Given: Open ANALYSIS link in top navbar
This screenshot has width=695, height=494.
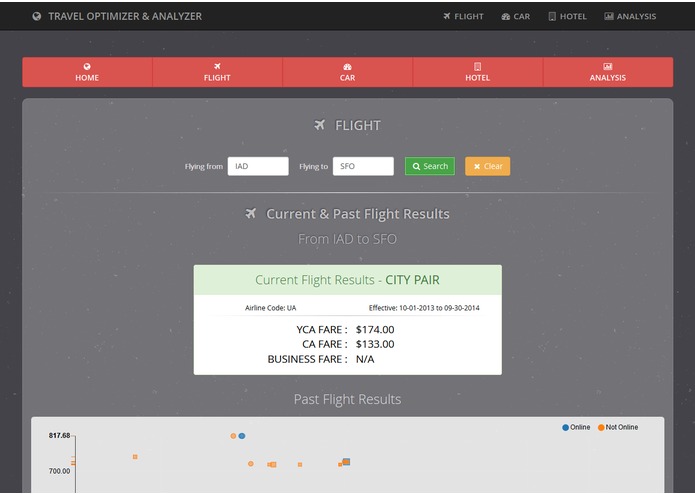Looking at the screenshot, I should (630, 16).
